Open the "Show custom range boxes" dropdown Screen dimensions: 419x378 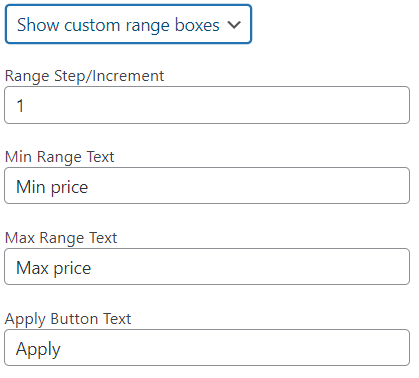[128, 24]
